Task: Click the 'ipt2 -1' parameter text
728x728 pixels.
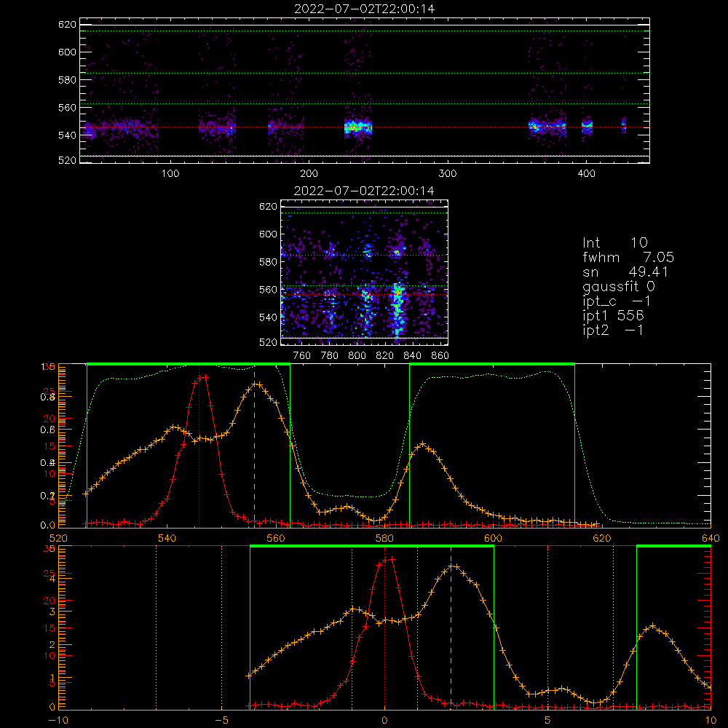Action: [613, 330]
